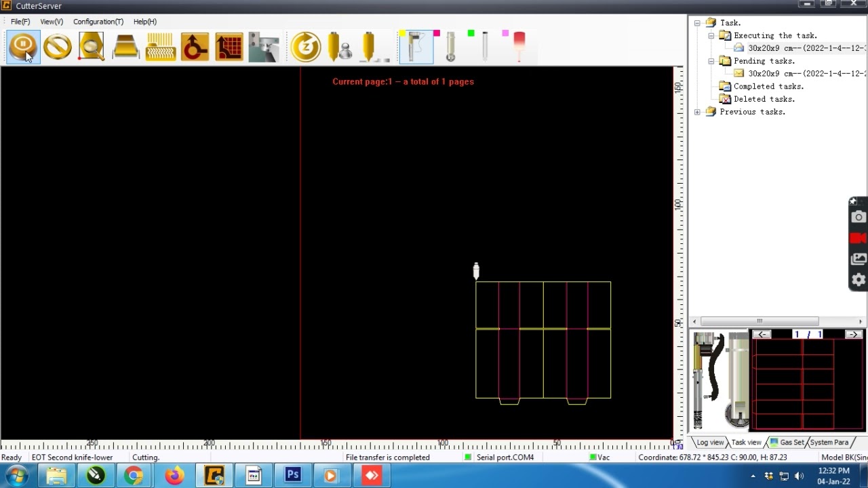The height and width of the screenshot is (488, 868).
Task: Click 'Serial port.COM4' status indicator
Action: pyautogui.click(x=505, y=457)
